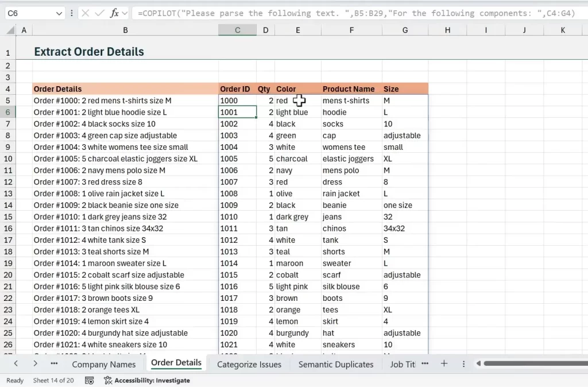Click into the formula bar COPILOT text
Image resolution: width=588 pixels, height=387 pixels.
(345, 13)
